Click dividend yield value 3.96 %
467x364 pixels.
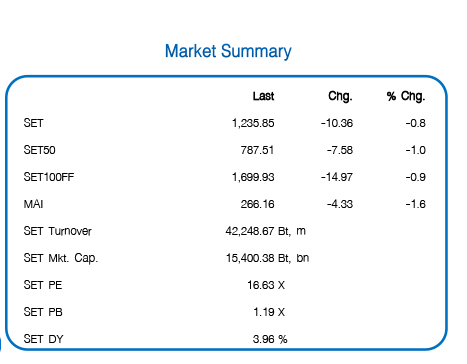pos(270,339)
